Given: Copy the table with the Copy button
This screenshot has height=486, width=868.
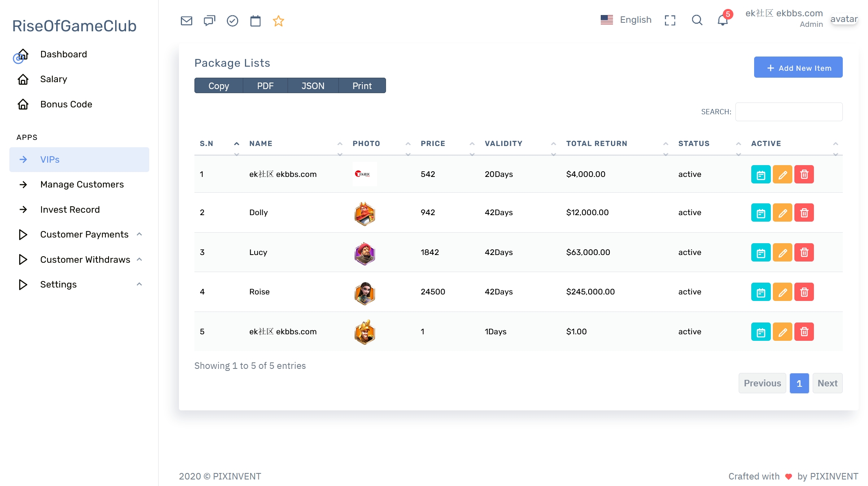Looking at the screenshot, I should [219, 86].
